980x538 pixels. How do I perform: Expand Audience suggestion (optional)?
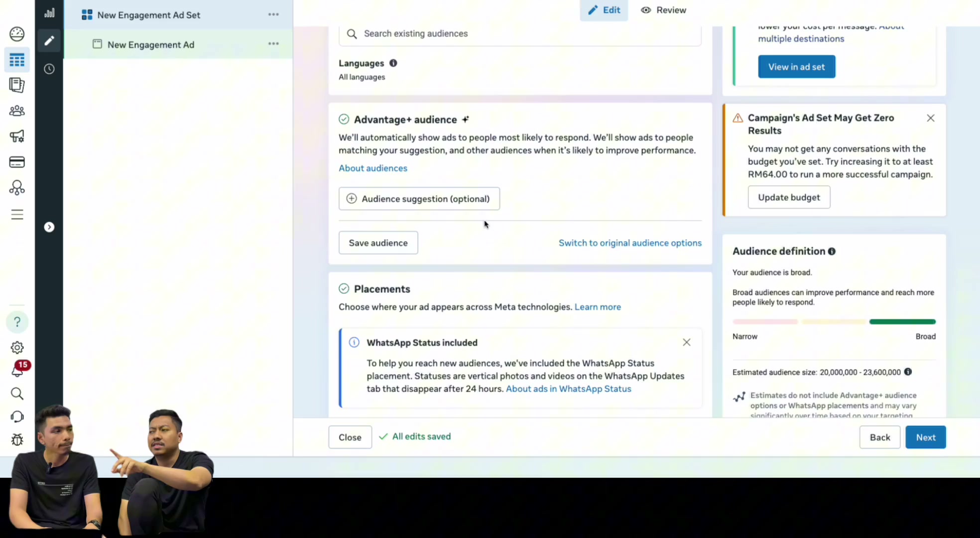click(x=419, y=199)
